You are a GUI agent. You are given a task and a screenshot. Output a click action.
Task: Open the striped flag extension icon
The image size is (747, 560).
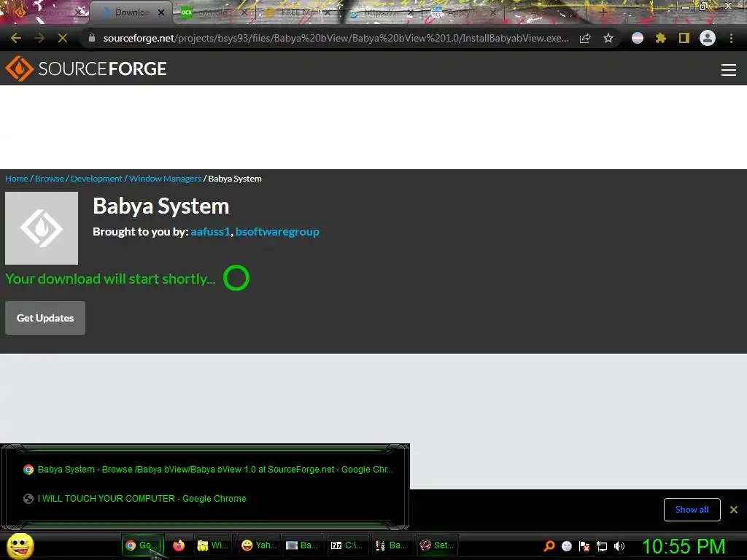coord(638,38)
